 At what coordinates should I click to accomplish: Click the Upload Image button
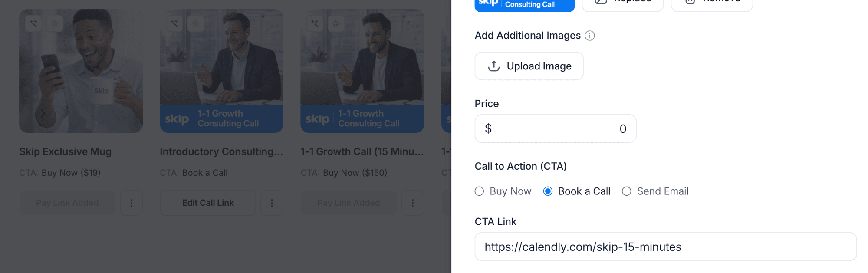pos(529,66)
